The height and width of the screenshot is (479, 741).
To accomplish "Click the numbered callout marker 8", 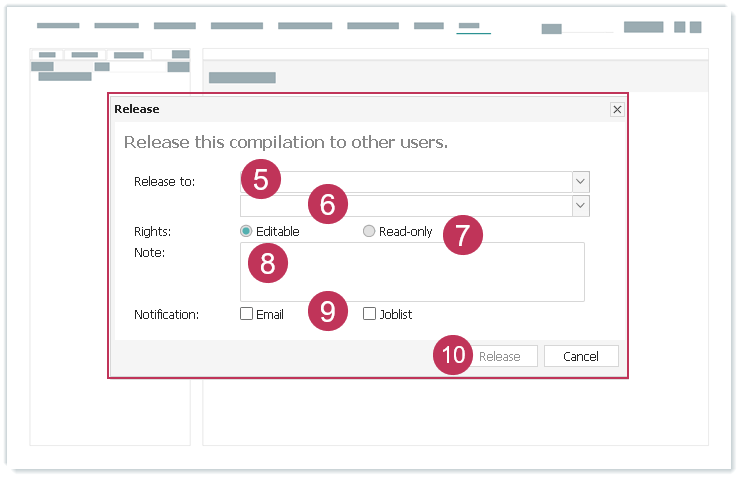I will click(x=267, y=264).
